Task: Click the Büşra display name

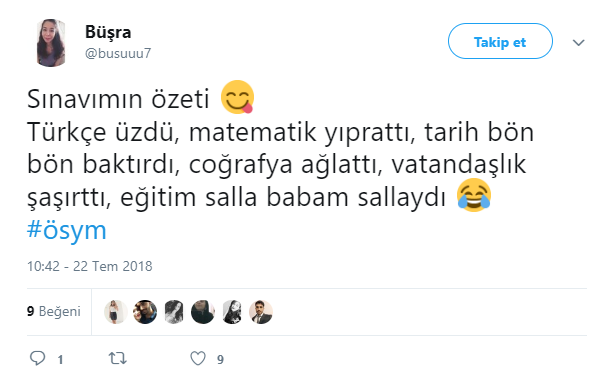Action: click(x=108, y=32)
